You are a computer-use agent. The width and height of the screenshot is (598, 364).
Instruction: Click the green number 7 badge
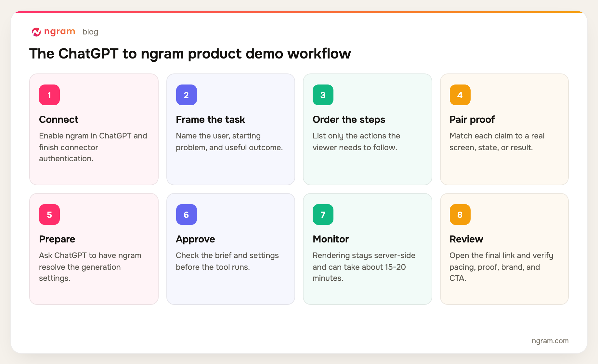pos(323,214)
